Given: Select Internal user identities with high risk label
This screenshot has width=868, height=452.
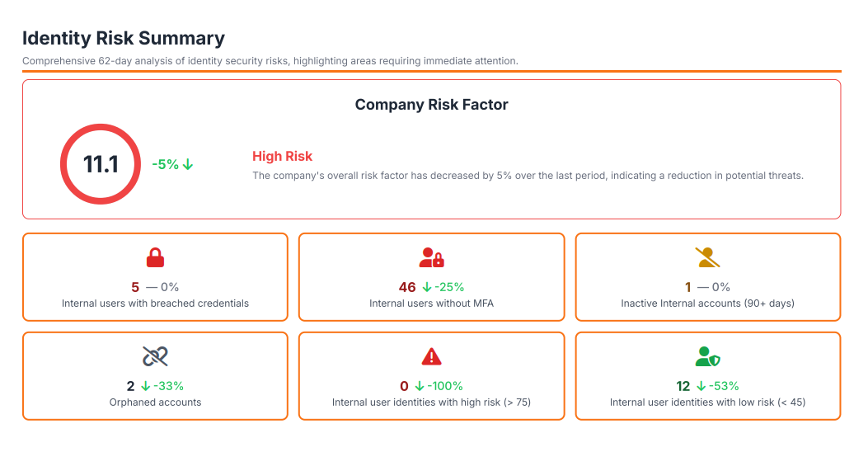Looking at the screenshot, I should 431,403.
